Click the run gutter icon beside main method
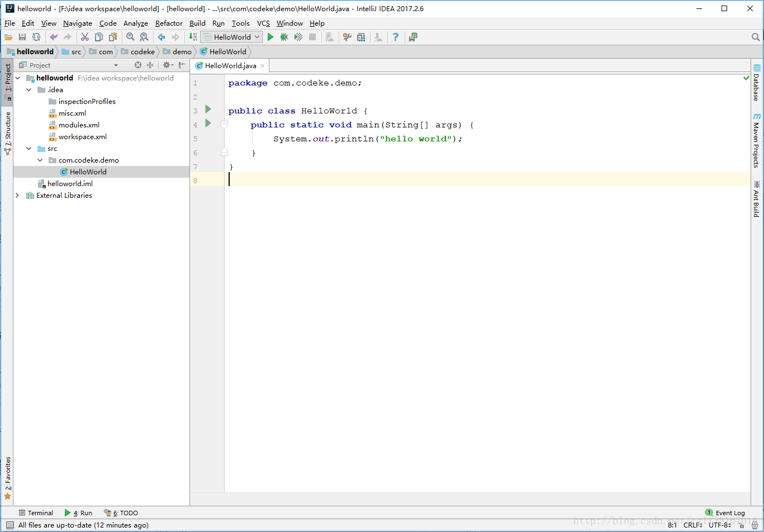This screenshot has width=764, height=532. click(x=208, y=123)
